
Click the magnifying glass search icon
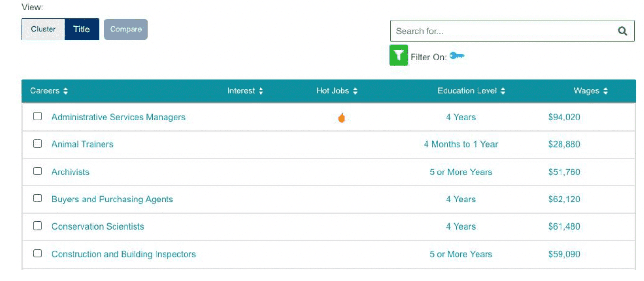point(622,31)
